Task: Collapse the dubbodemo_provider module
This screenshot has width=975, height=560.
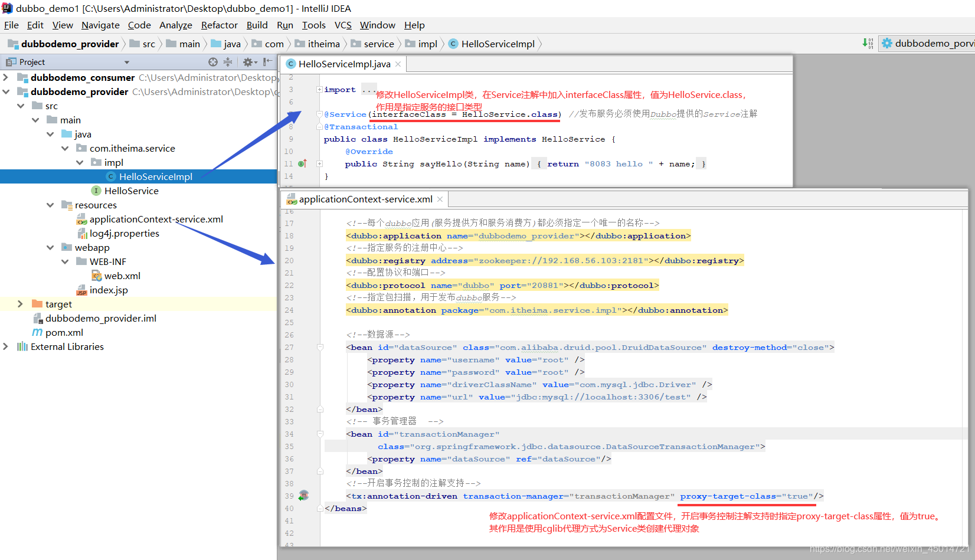Action: click(x=5, y=91)
